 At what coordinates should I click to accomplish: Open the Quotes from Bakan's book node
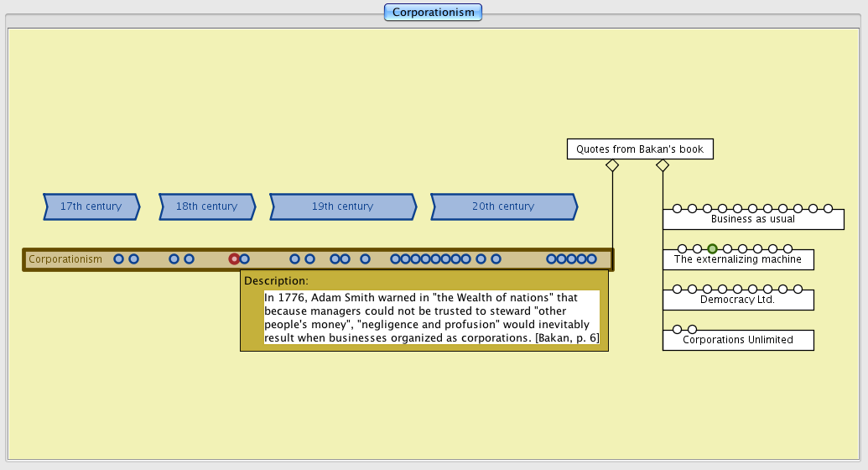point(639,149)
